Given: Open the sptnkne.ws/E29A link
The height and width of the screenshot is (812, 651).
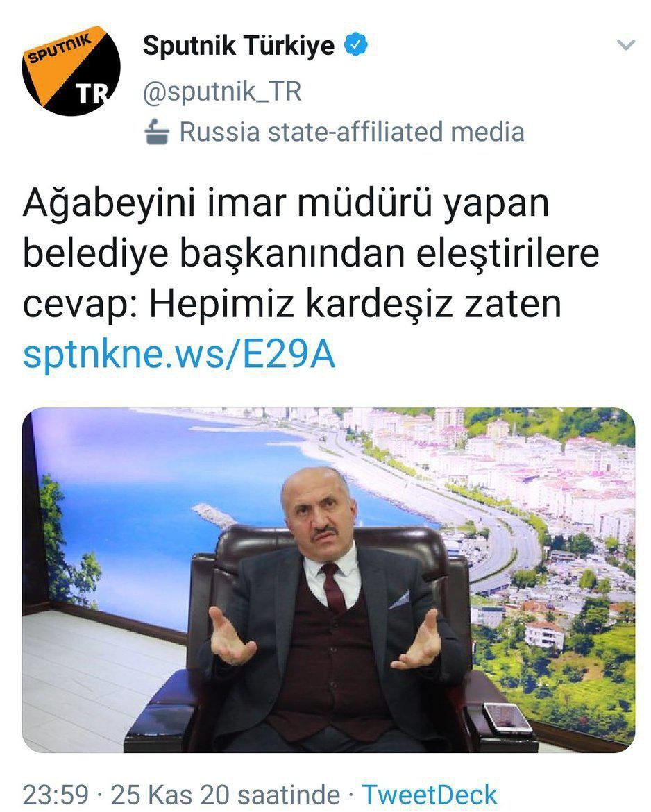Looking at the screenshot, I should tap(179, 355).
